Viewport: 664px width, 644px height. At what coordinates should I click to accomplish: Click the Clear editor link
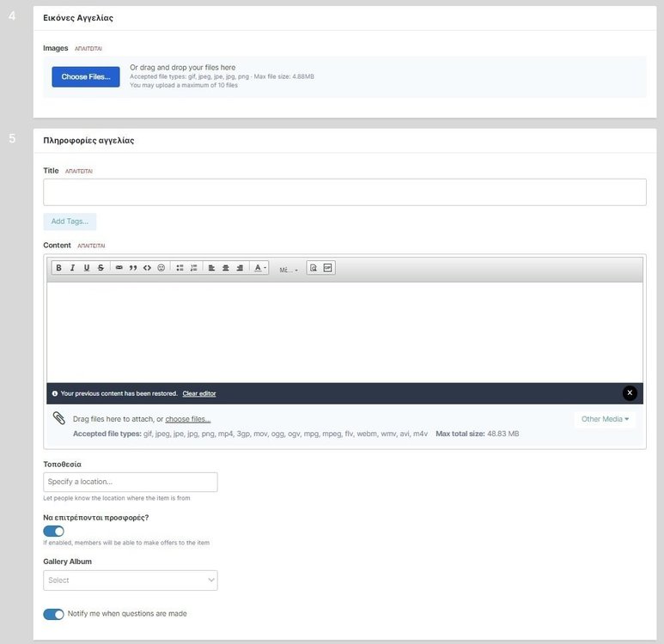pos(199,393)
